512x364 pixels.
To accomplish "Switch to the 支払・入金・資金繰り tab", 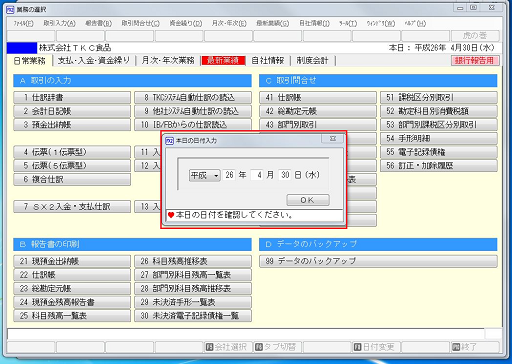I will 94,61.
